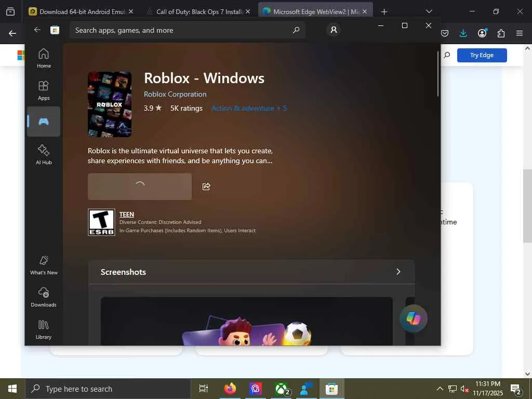Open Firefox from the taskbar
The height and width of the screenshot is (399, 532).
tap(230, 389)
